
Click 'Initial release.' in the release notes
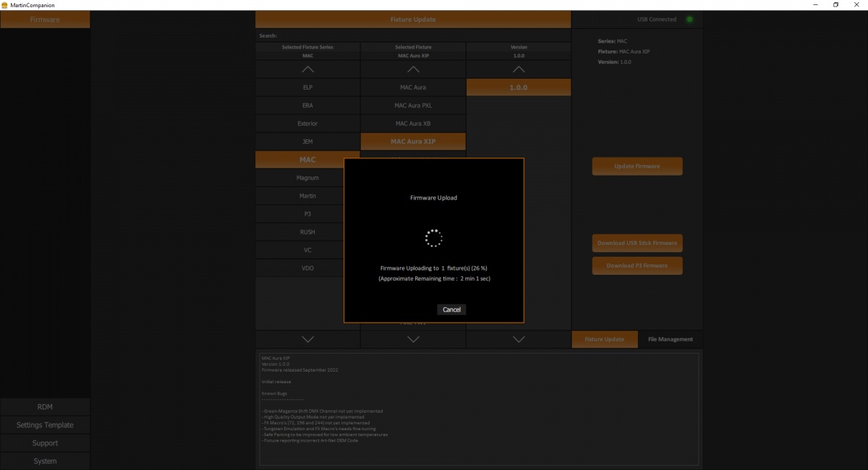276,381
